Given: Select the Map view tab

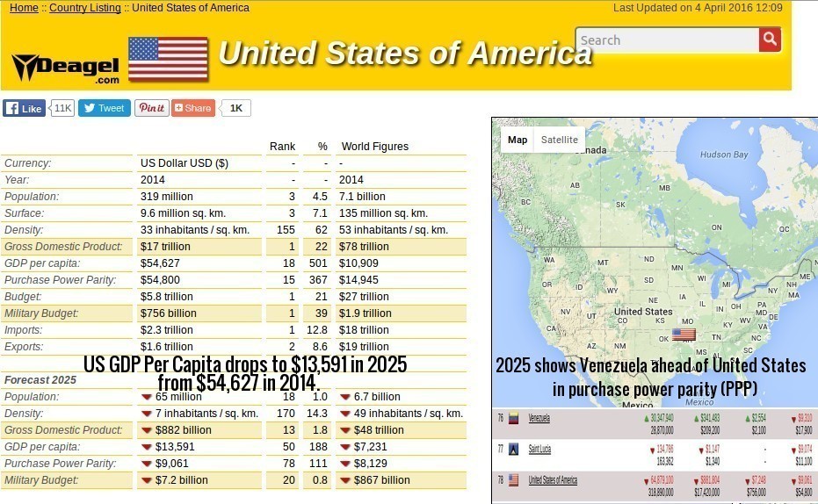Looking at the screenshot, I should click(517, 140).
